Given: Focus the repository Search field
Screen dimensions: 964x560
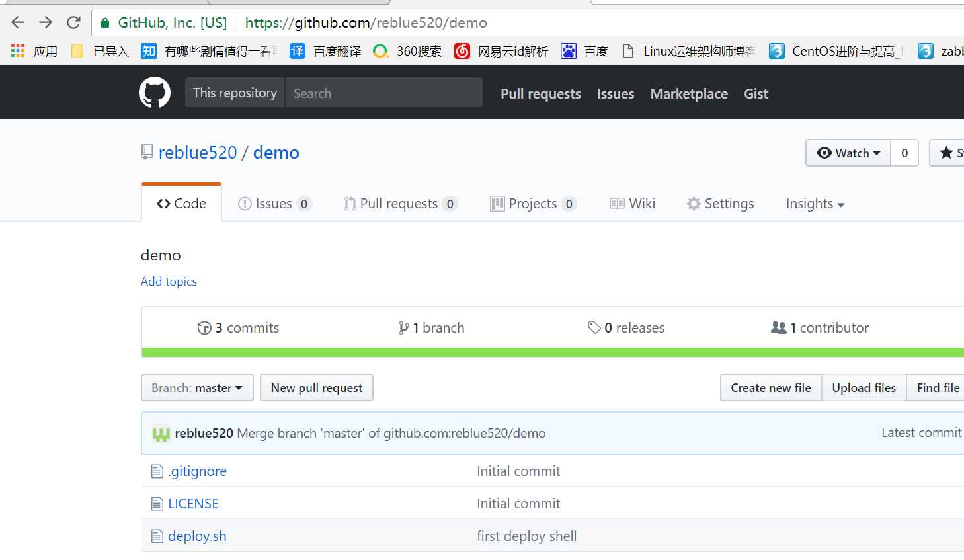Looking at the screenshot, I should pos(383,93).
